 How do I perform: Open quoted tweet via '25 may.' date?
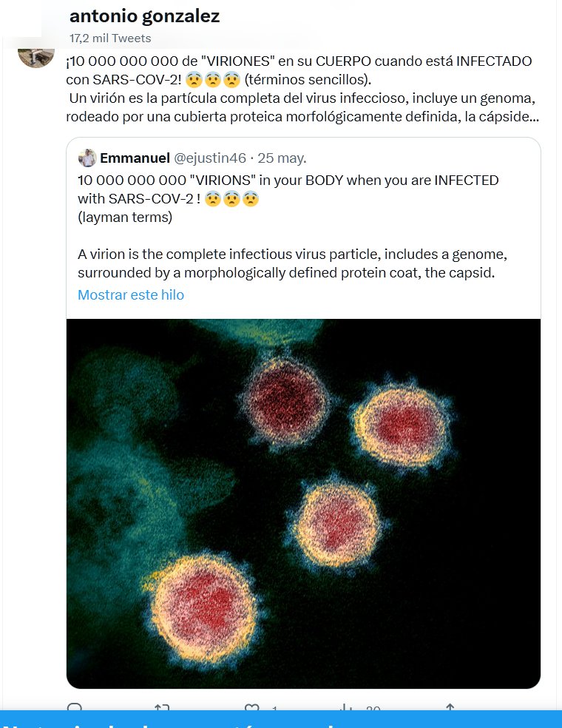(x=285, y=158)
